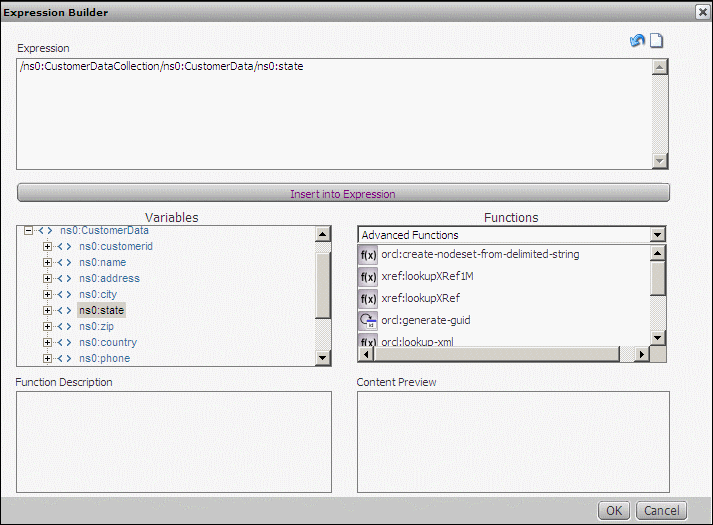Click the Function Description box

click(174, 442)
